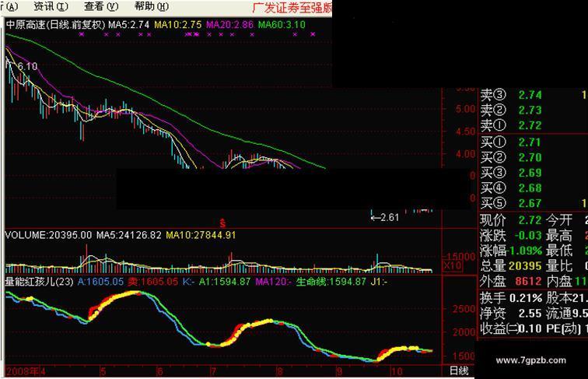
Task: Click the volume MA10:27844.91 label
Action: click(201, 235)
